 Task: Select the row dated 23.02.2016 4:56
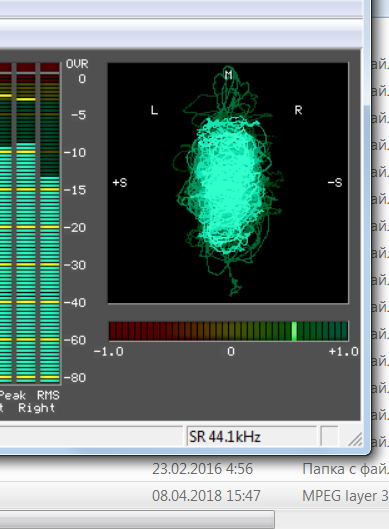pos(194,469)
